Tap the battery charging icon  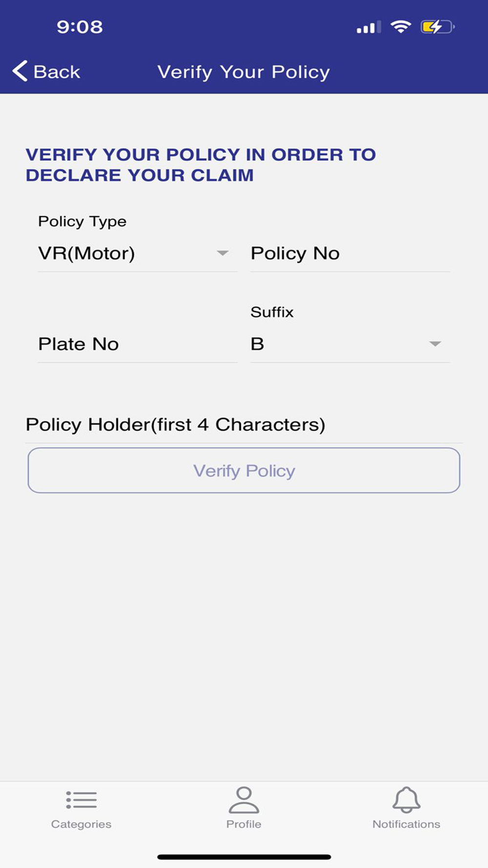[x=438, y=26]
